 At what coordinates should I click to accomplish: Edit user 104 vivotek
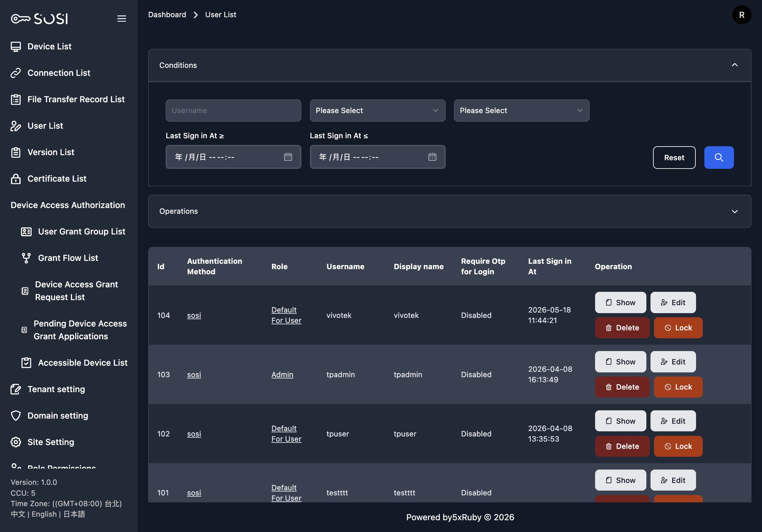pyautogui.click(x=673, y=302)
